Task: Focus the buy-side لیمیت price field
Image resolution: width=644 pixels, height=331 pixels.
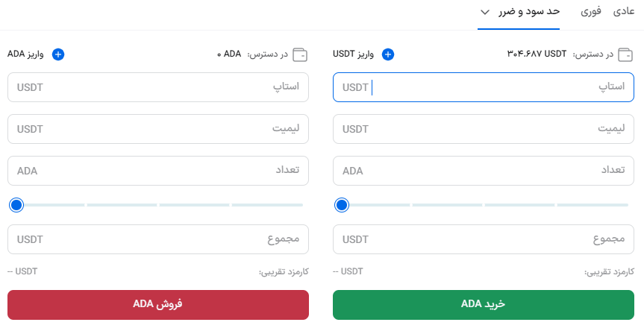Action: pos(484,129)
